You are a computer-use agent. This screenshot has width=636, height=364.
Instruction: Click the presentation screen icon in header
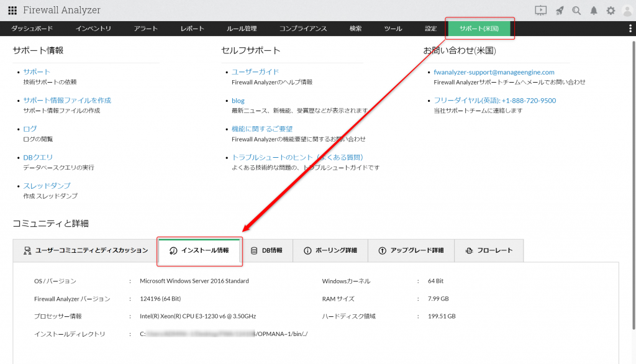click(540, 11)
